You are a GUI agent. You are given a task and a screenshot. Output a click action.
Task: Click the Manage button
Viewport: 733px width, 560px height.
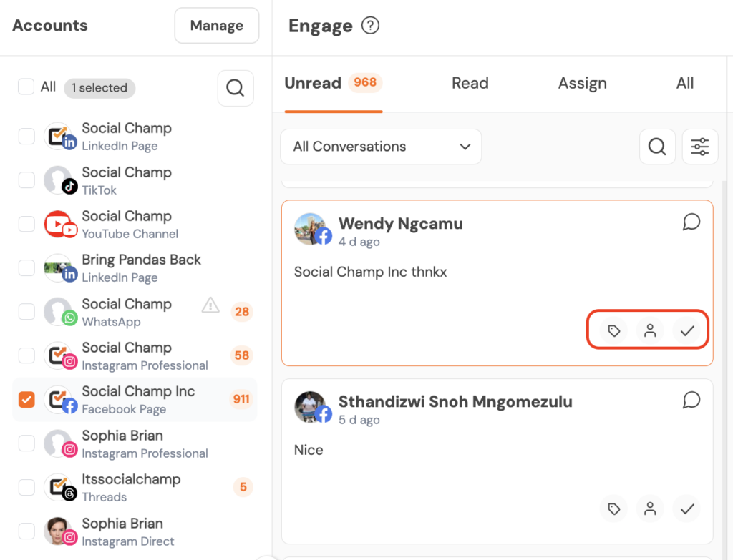[216, 26]
